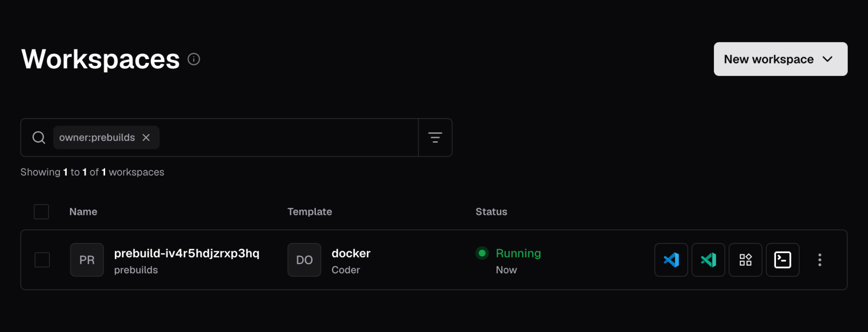Viewport: 868px width, 332px height.
Task: Open the apps grid icon button
Action: pos(745,260)
